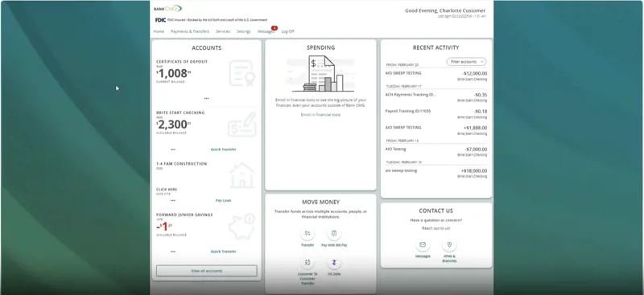Click the Certificate of Deposit certificate icon
The width and height of the screenshot is (644, 295).
[x=242, y=73]
